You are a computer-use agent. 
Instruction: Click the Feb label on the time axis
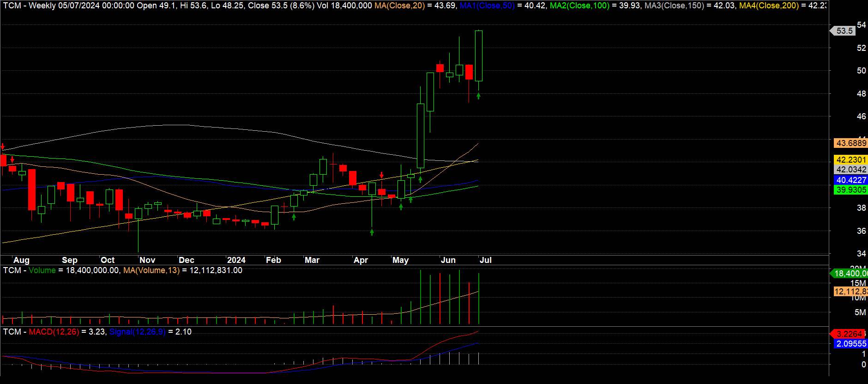pos(273,260)
